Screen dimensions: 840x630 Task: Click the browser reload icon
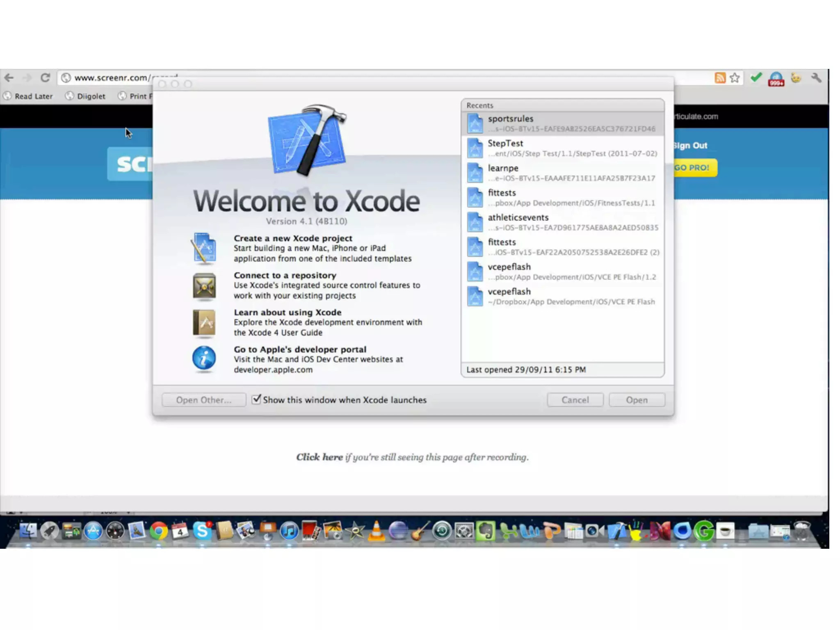pos(45,78)
